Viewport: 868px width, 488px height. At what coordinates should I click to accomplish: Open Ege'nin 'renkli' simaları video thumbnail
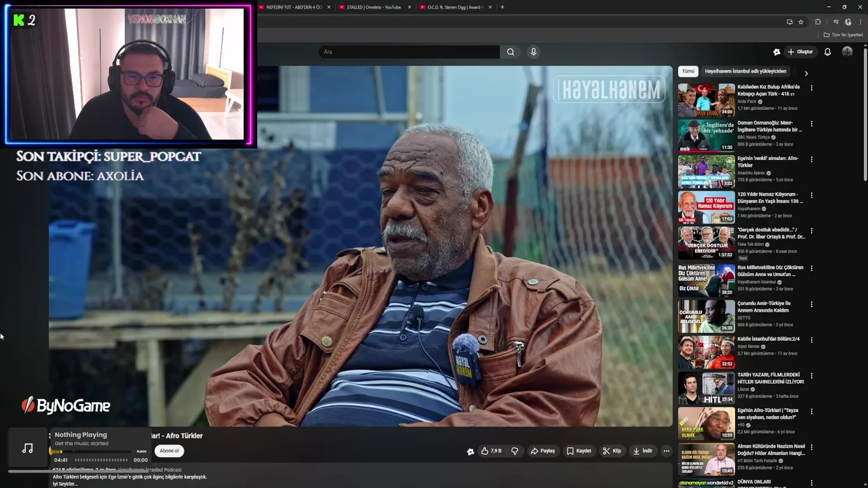(706, 171)
